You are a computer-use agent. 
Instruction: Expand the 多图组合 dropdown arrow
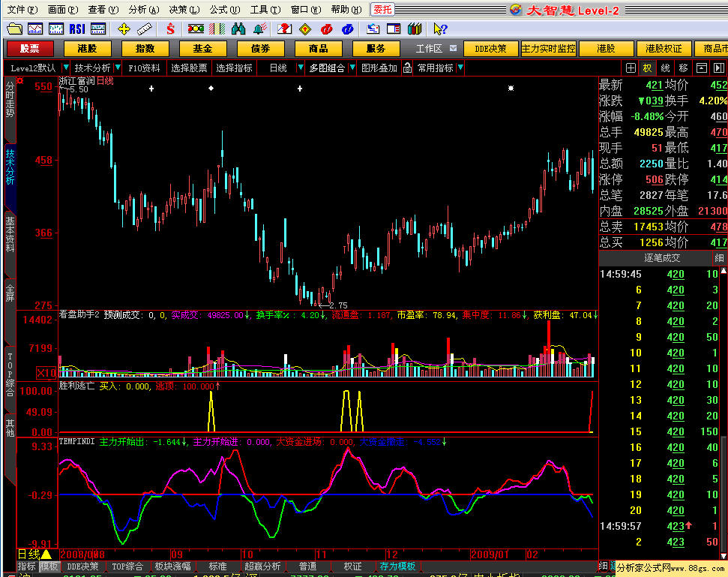[352, 68]
